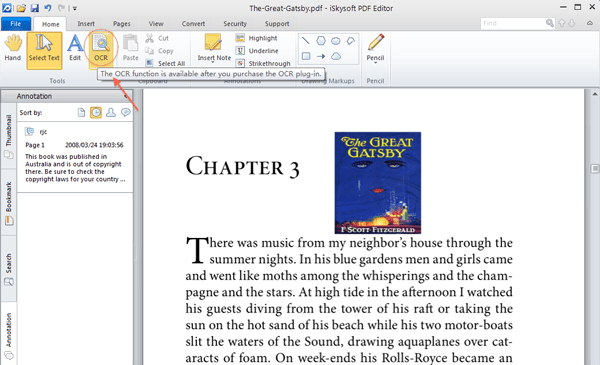This screenshot has height=365, width=600.
Task: Jump to previous search result arrow
Action: point(561,23)
